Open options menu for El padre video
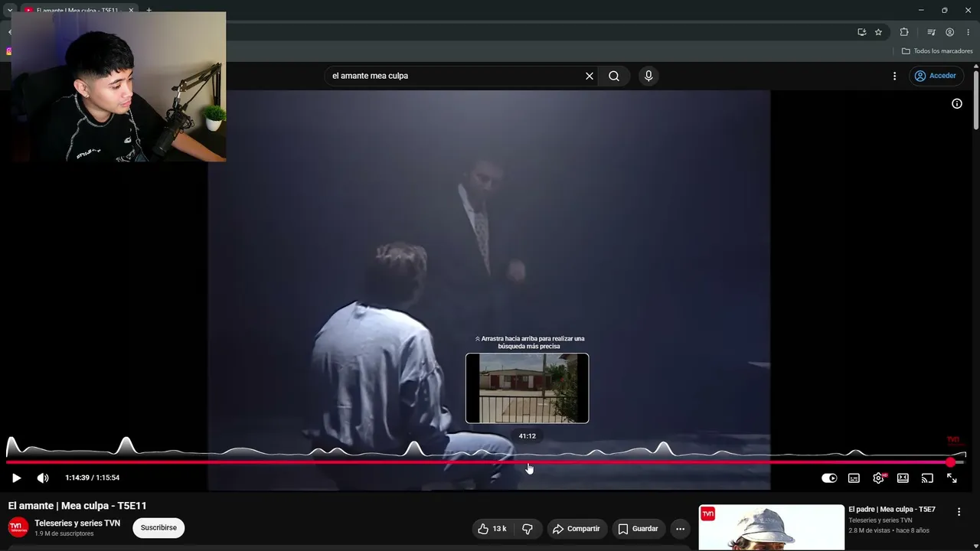 coord(959,512)
